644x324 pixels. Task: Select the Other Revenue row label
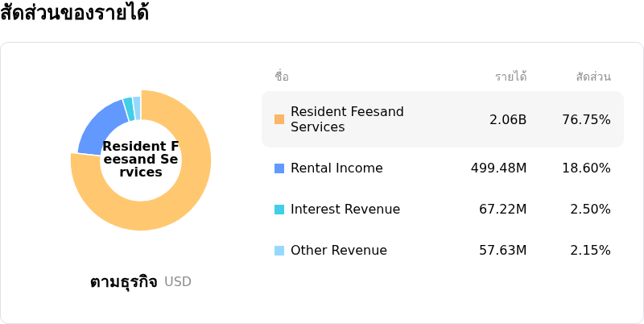coord(338,251)
